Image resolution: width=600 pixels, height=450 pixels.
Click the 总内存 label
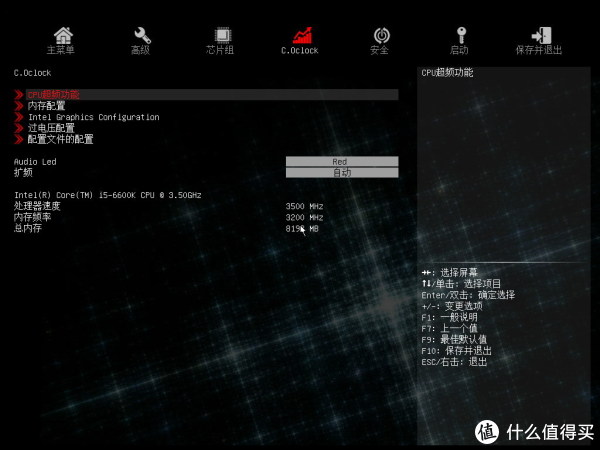coord(28,228)
